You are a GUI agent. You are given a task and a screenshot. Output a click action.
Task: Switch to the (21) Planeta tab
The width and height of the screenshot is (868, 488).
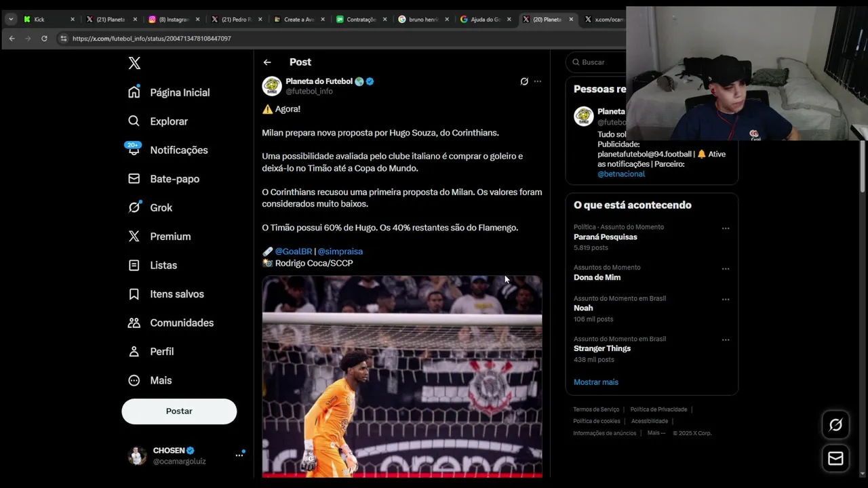tap(110, 20)
